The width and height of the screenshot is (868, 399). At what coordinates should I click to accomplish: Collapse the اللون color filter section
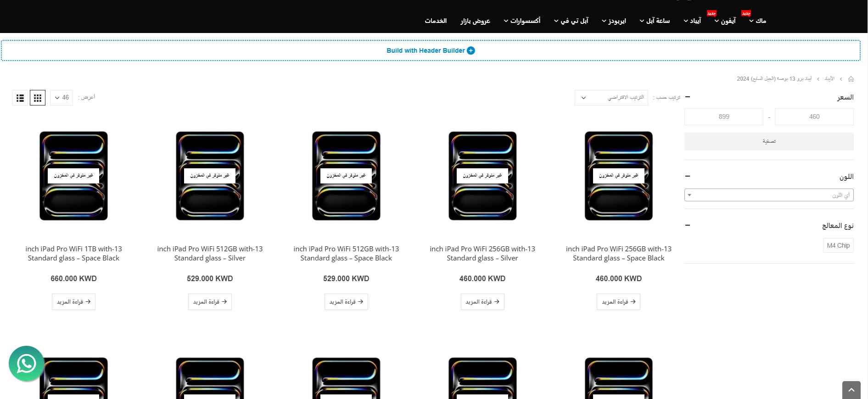coord(688,176)
